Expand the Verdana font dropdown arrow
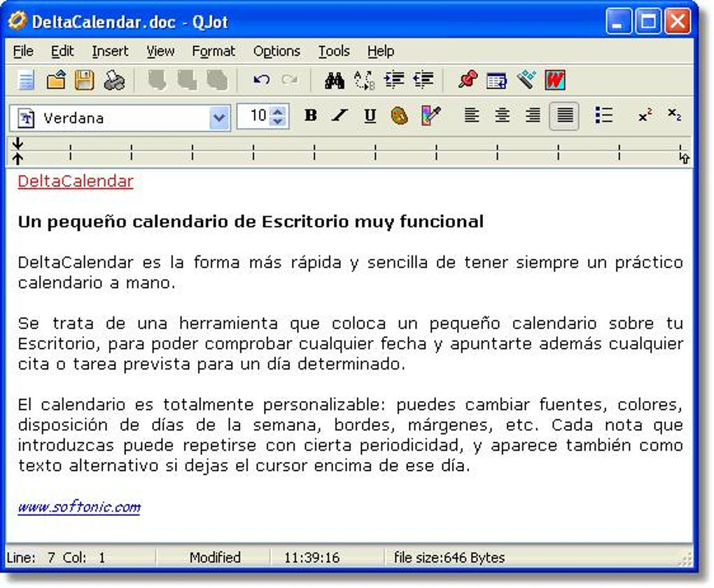Image resolution: width=714 pixels, height=588 pixels. click(x=219, y=118)
